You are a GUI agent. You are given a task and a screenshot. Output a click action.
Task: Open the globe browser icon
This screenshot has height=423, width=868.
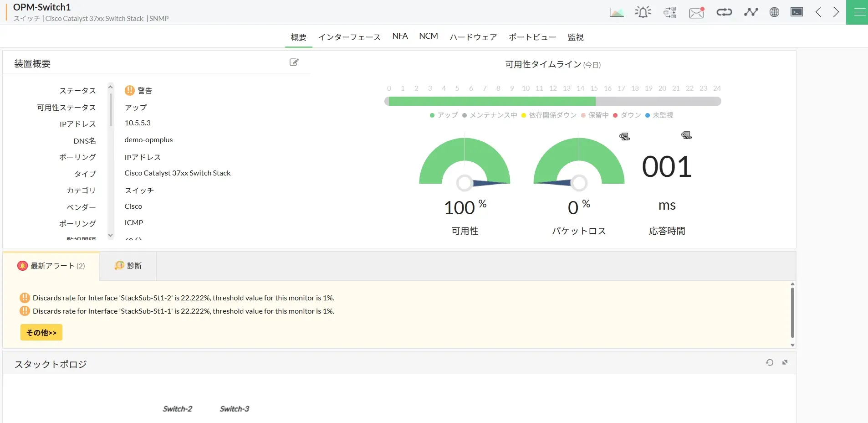click(774, 12)
